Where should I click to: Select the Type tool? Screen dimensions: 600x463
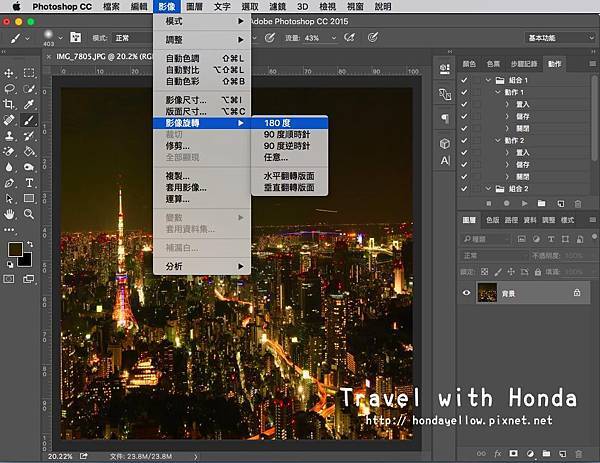click(29, 183)
